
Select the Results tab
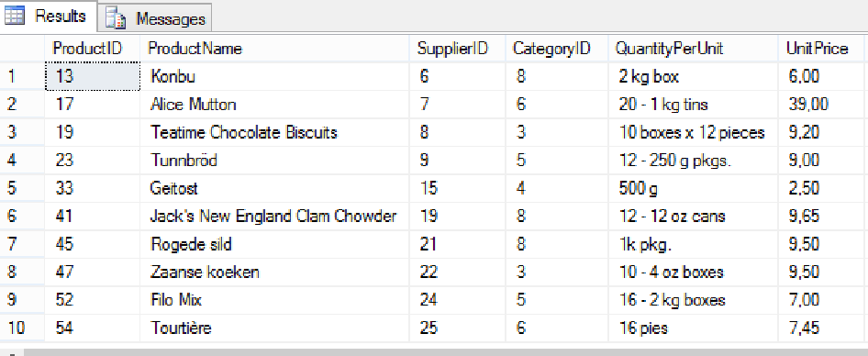point(49,16)
